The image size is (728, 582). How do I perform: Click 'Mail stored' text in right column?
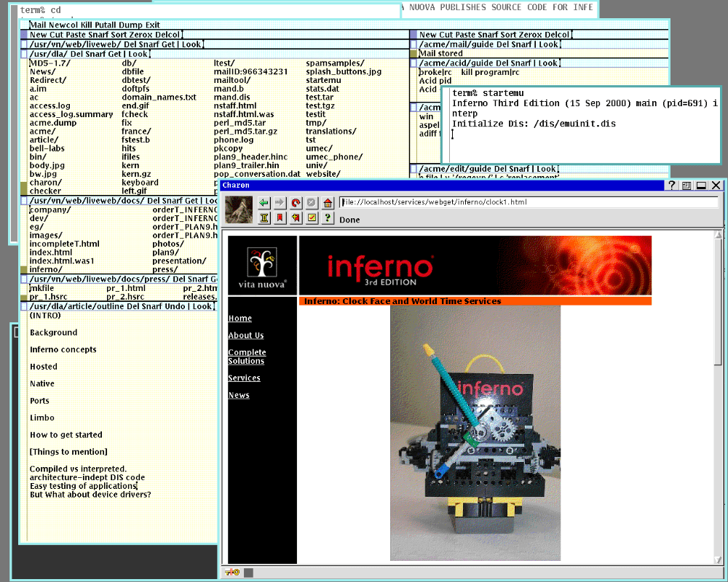point(441,53)
